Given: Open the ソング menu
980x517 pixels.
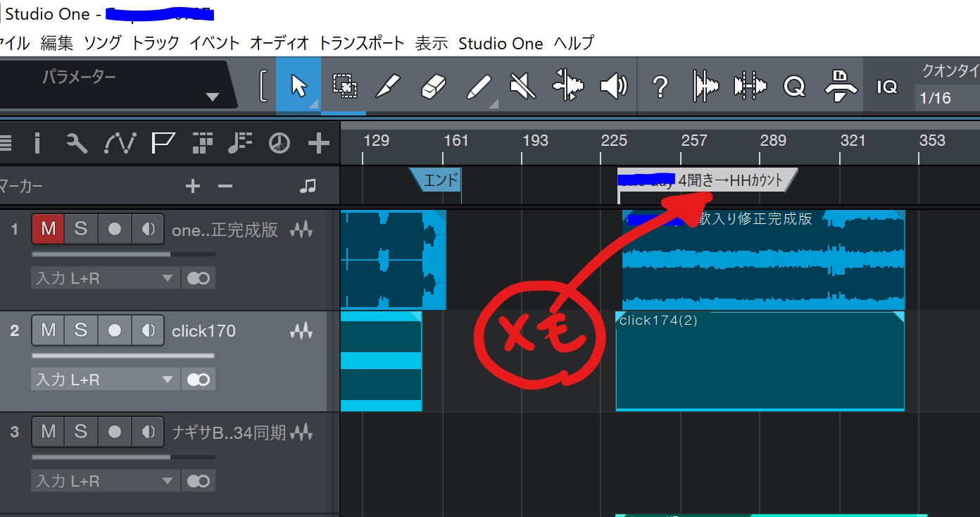Looking at the screenshot, I should pyautogui.click(x=103, y=43).
